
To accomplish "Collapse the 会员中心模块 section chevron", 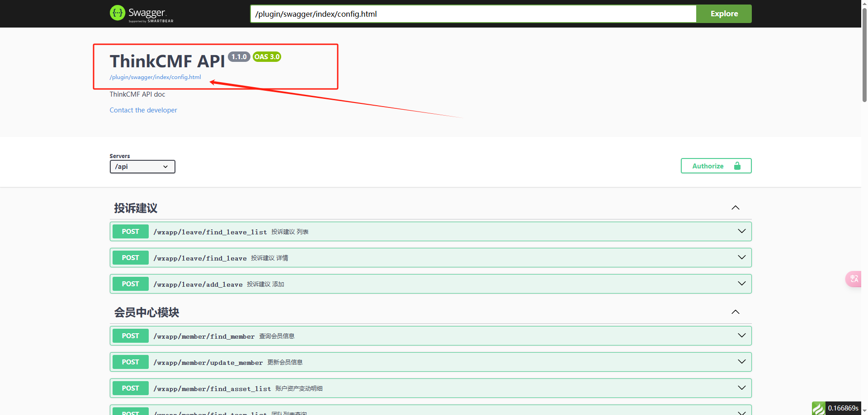I will [736, 312].
